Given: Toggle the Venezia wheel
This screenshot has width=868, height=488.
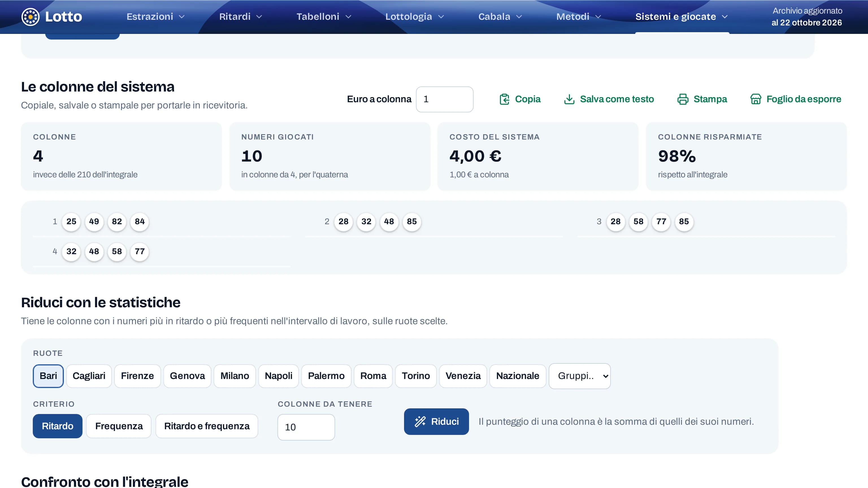Looking at the screenshot, I should (x=463, y=376).
